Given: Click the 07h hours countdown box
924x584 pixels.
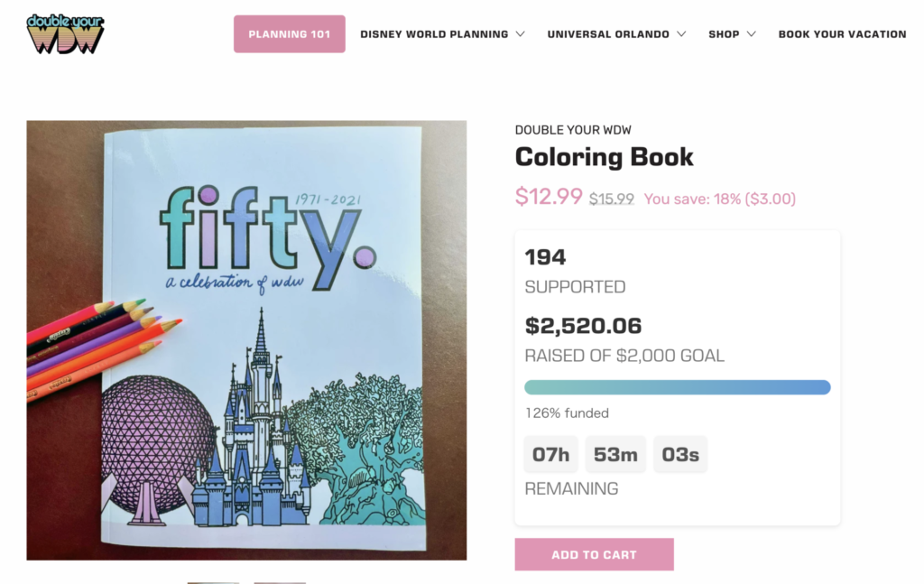Looking at the screenshot, I should (550, 455).
